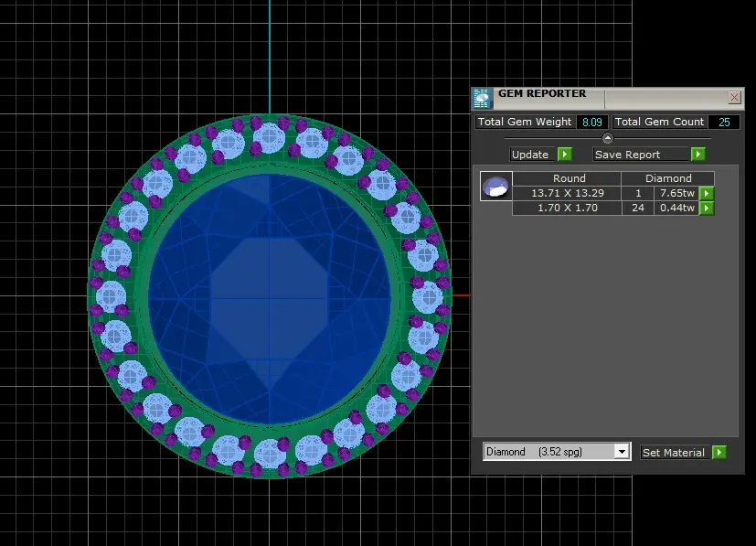Click the green arrow for the 7.65tw row
This screenshot has width=756, height=546.
click(707, 193)
